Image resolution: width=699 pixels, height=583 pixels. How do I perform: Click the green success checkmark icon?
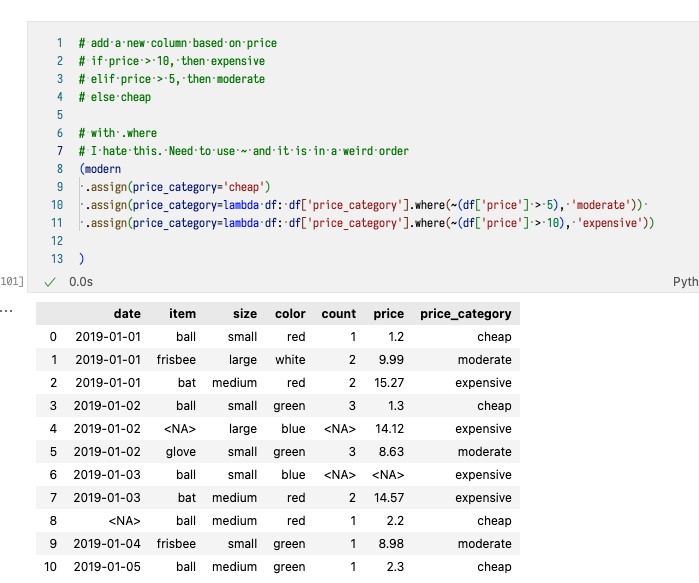click(50, 282)
